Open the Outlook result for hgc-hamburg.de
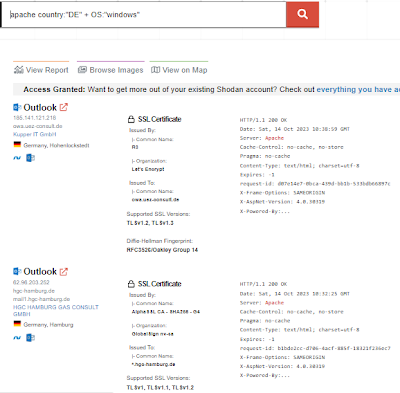Viewport: 400px width, 393px height. click(x=40, y=271)
